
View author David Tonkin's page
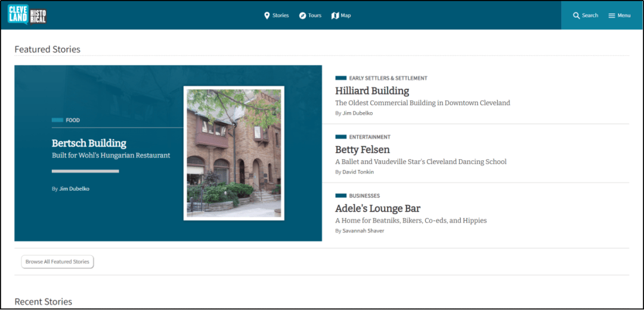coord(358,172)
